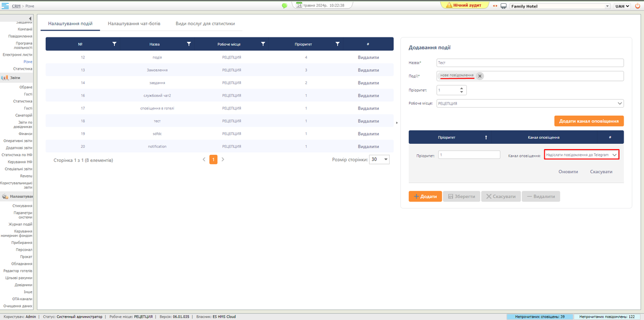Open the hamburger main menu icon
This screenshot has height=320, width=644.
click(5, 6)
